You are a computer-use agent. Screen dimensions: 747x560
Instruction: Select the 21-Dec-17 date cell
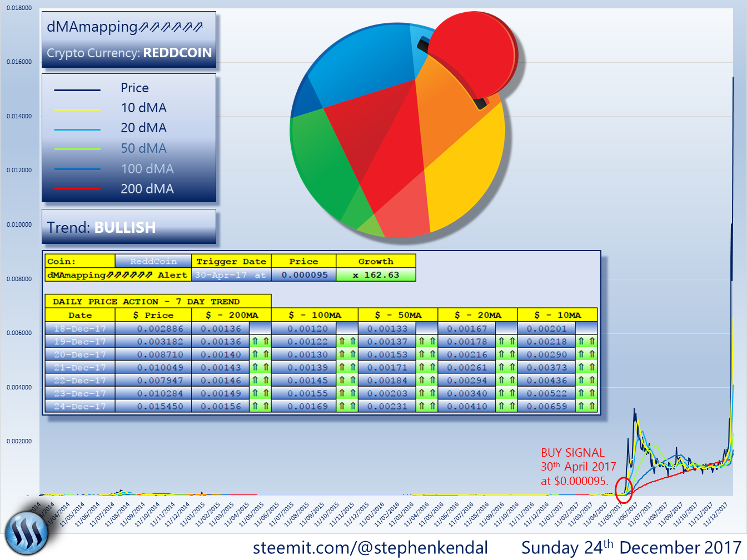80,367
